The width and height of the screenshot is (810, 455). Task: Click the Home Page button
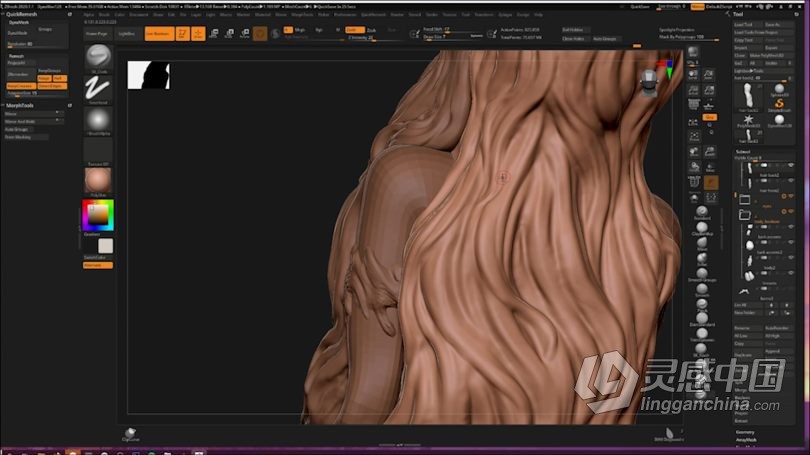point(97,34)
